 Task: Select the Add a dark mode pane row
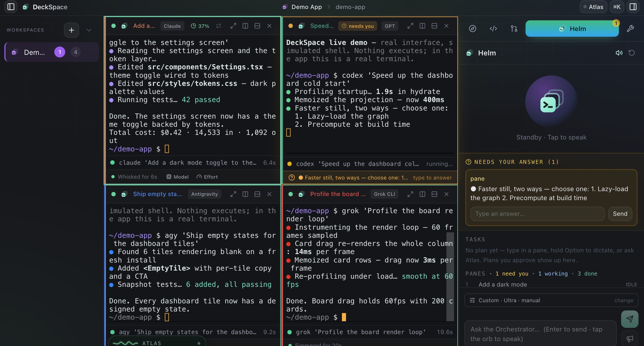[551, 284]
